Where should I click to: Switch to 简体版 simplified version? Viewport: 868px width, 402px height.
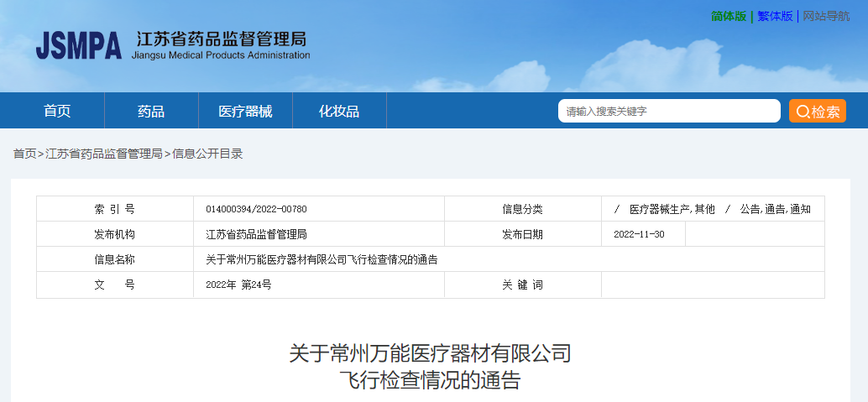tap(729, 16)
